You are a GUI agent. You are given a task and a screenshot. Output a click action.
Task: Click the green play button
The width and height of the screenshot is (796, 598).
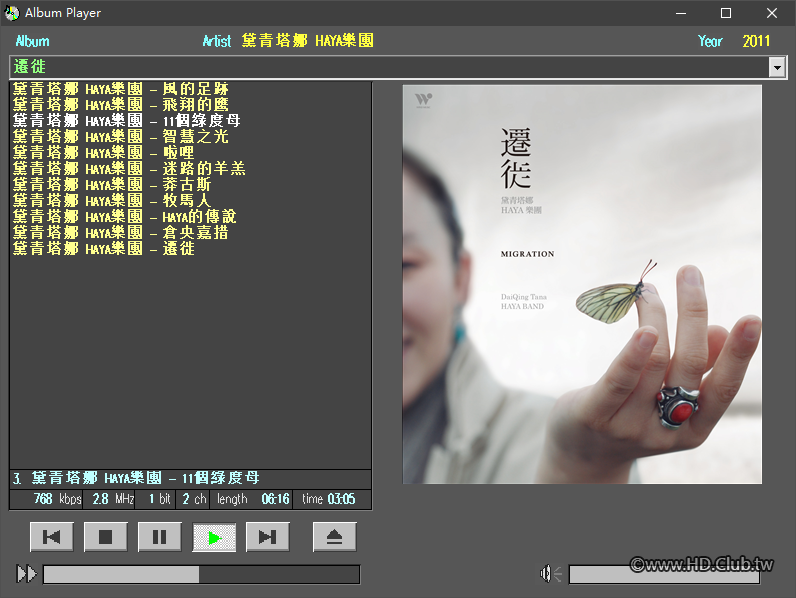[x=214, y=537]
